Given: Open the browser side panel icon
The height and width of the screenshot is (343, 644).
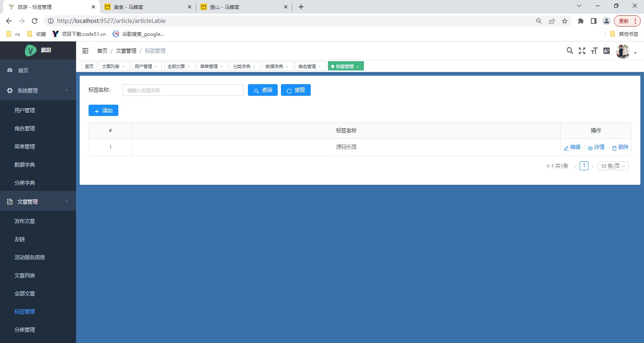Looking at the screenshot, I should 593,21.
